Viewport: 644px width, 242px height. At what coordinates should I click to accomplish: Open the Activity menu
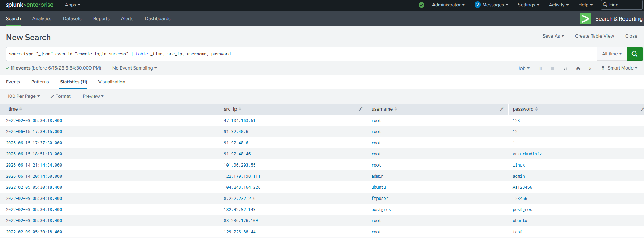coord(559,5)
